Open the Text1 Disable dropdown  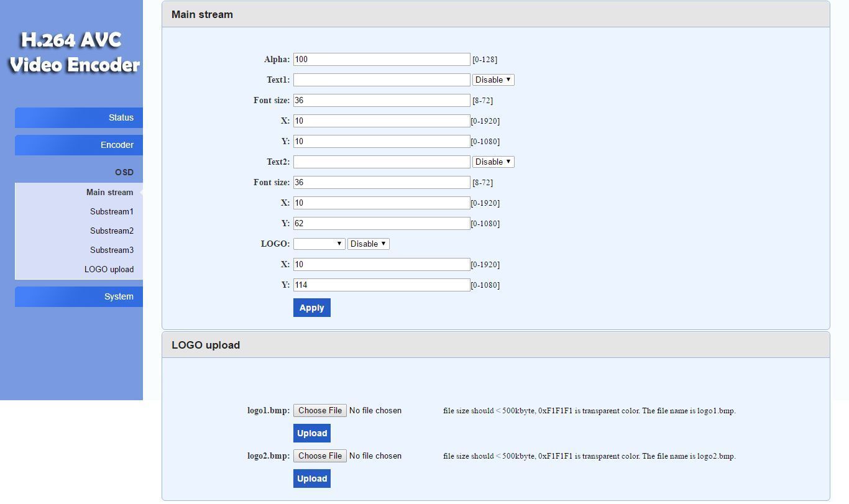point(493,80)
